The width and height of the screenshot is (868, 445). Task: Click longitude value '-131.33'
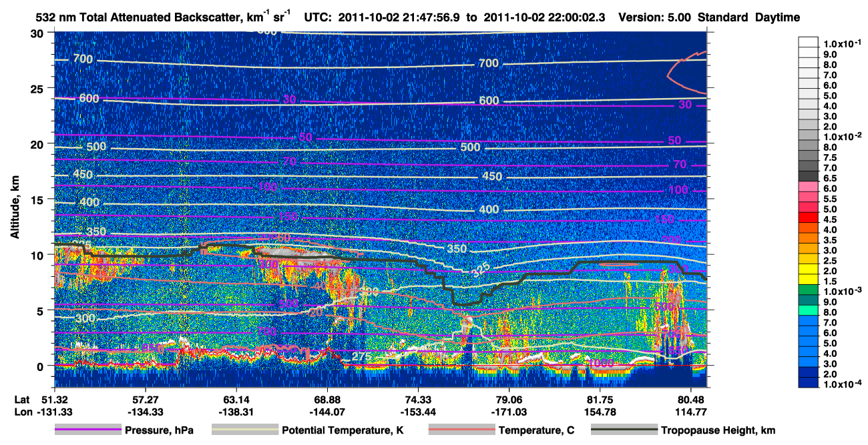coord(54,412)
